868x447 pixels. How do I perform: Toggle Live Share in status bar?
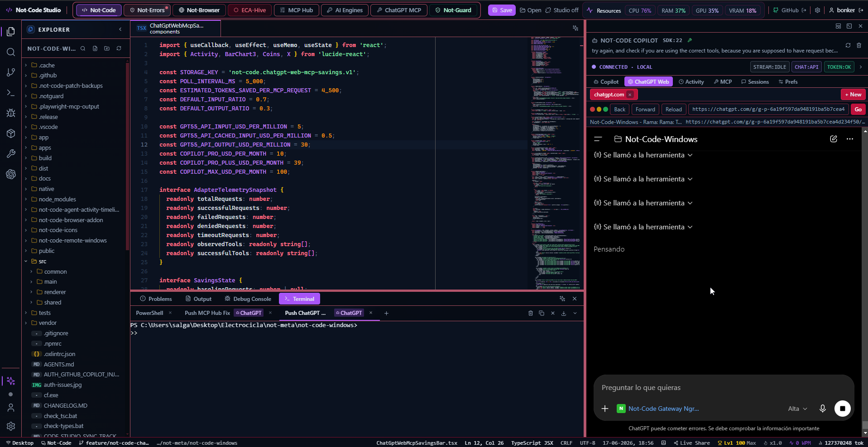click(691, 443)
